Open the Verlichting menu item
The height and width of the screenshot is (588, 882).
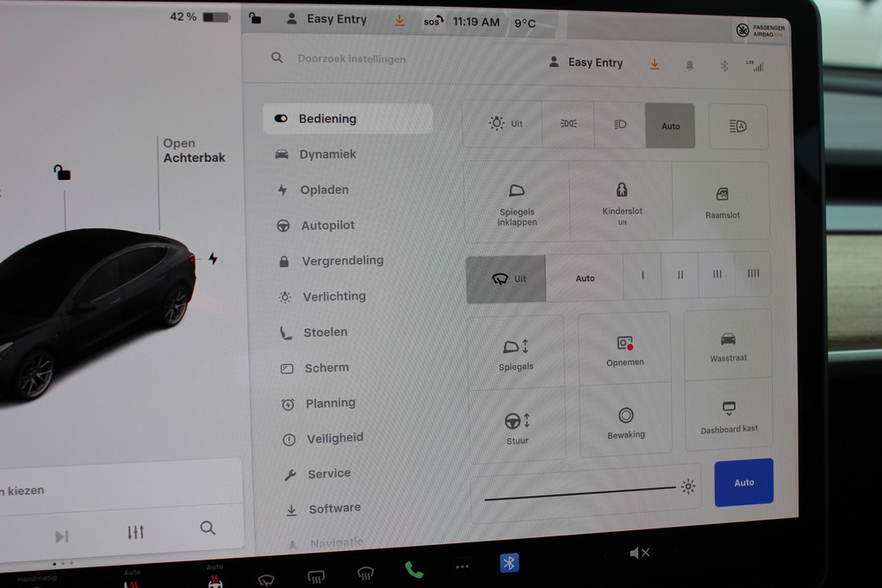click(333, 296)
